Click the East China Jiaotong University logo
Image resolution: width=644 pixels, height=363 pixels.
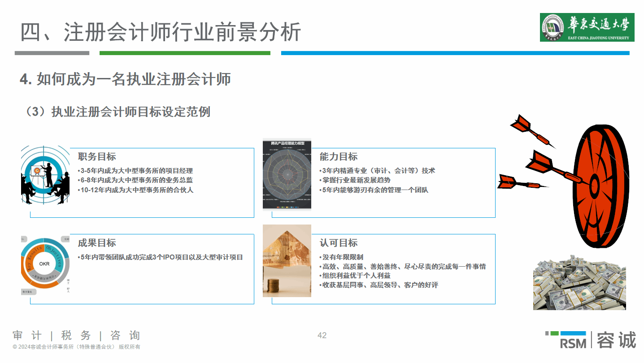(587, 27)
